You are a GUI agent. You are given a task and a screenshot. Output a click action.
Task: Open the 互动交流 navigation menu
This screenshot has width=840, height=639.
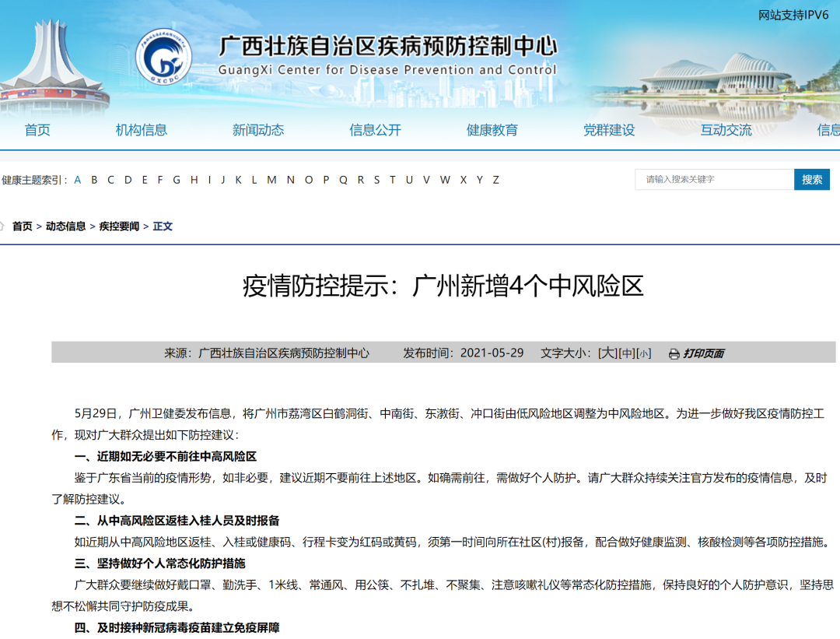tap(726, 130)
